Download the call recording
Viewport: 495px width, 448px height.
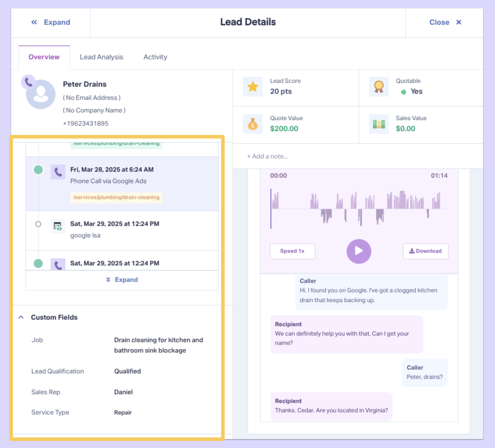[425, 251]
